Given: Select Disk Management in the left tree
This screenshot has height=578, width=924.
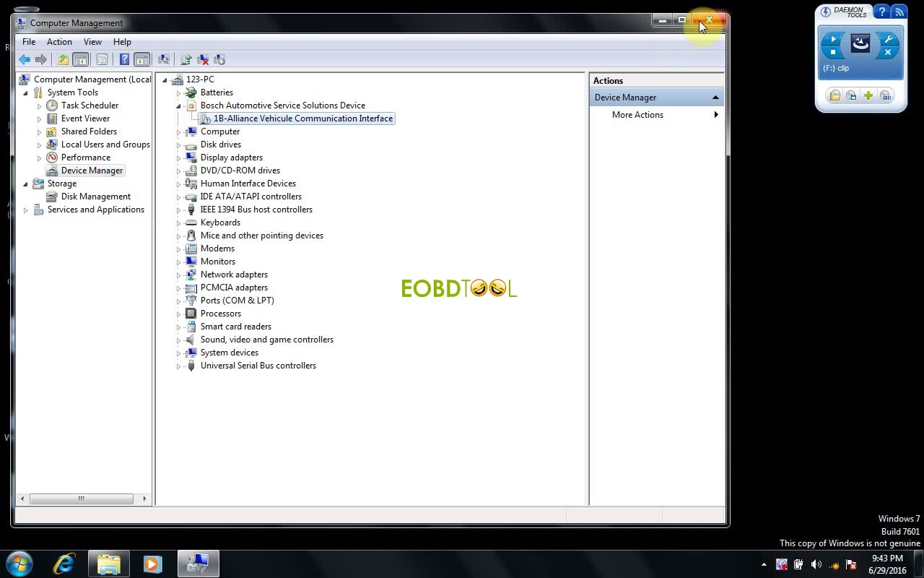Looking at the screenshot, I should click(x=95, y=196).
